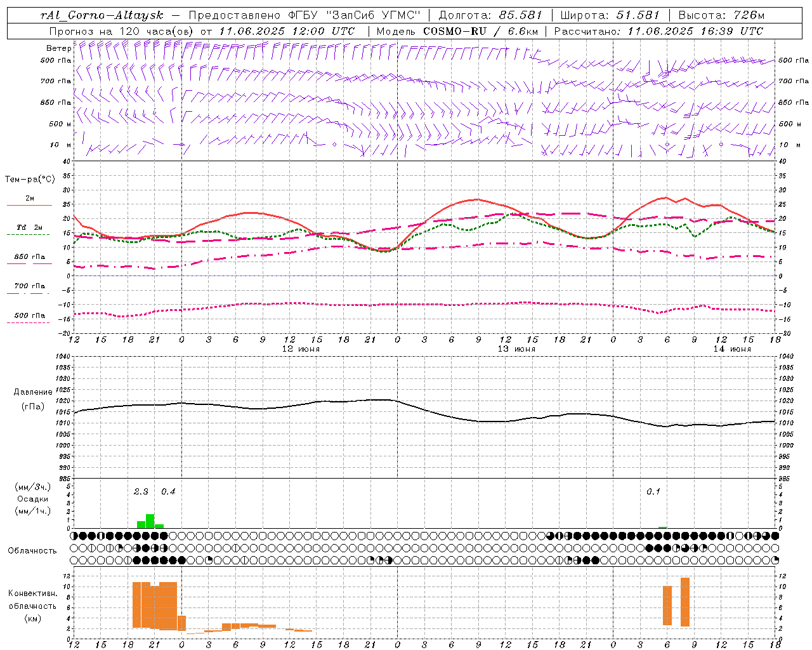Select the latitude value Широта: 51.581

pyautogui.click(x=611, y=15)
